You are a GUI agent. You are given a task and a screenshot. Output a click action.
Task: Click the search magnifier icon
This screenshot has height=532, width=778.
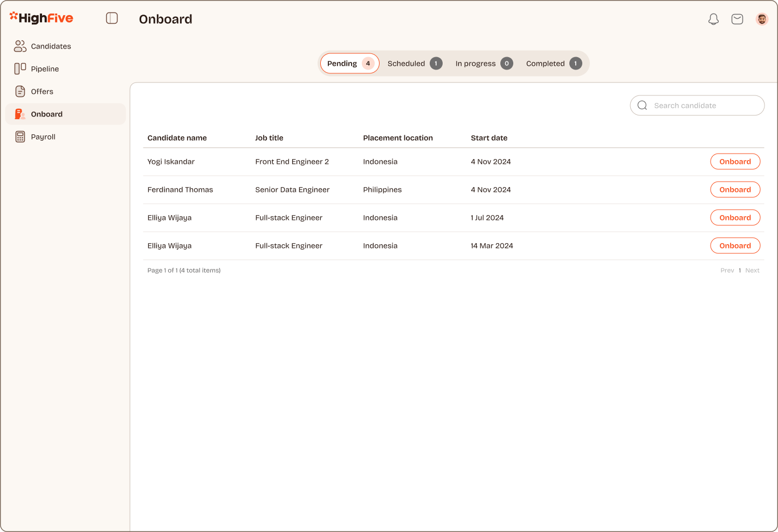click(x=642, y=106)
